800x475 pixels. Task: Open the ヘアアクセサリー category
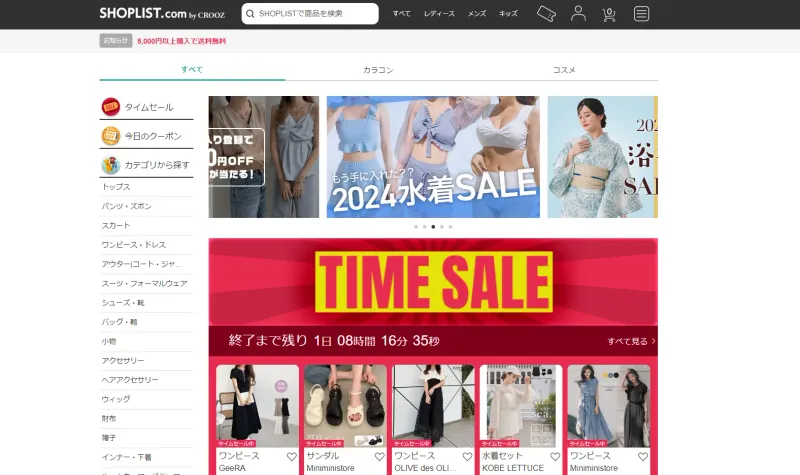146,380
